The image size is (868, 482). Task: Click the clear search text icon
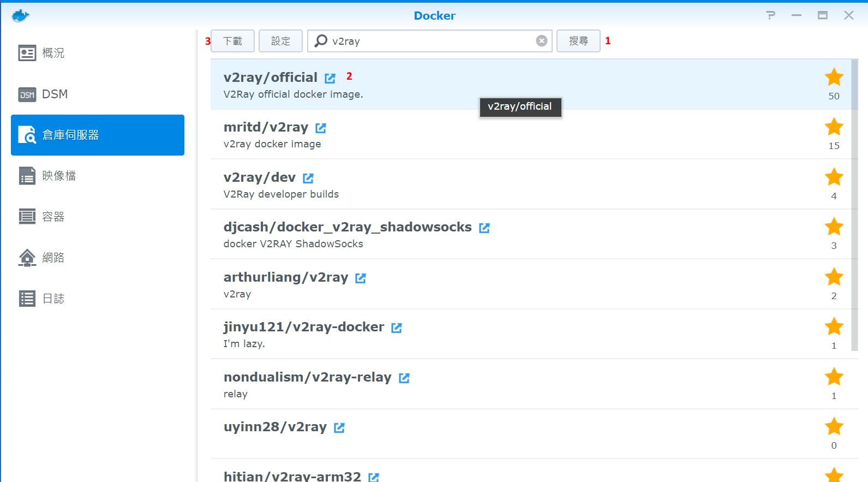pos(541,41)
